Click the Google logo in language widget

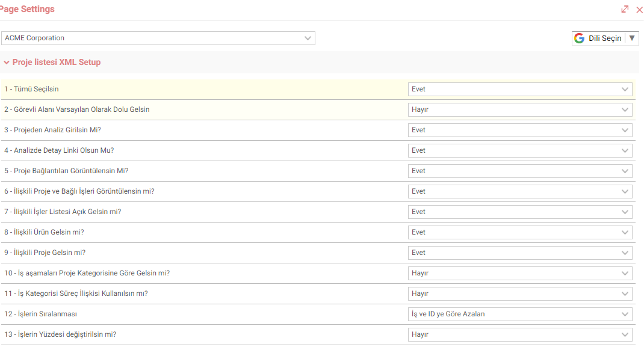tap(579, 38)
